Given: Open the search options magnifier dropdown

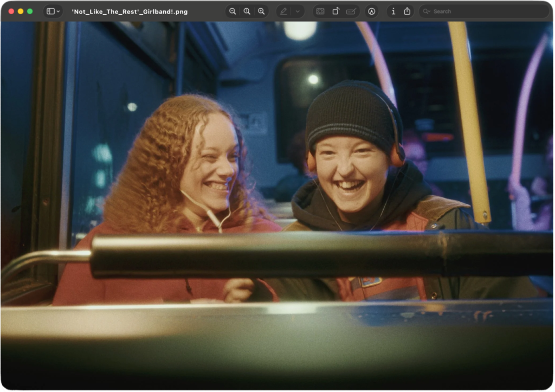Looking at the screenshot, I should point(427,11).
